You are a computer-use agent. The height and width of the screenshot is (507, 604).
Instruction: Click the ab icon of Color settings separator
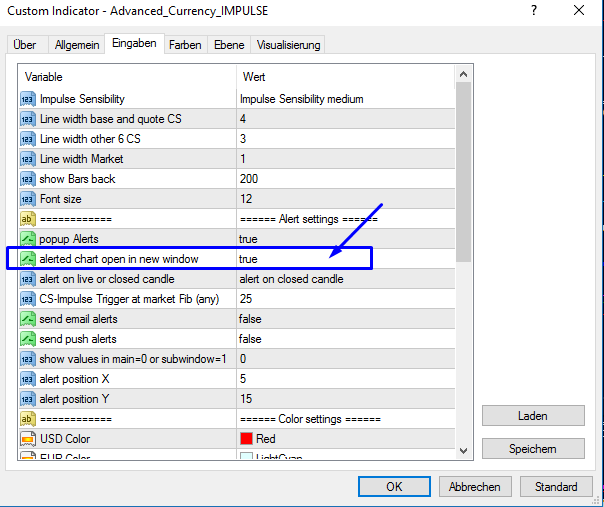tap(28, 419)
